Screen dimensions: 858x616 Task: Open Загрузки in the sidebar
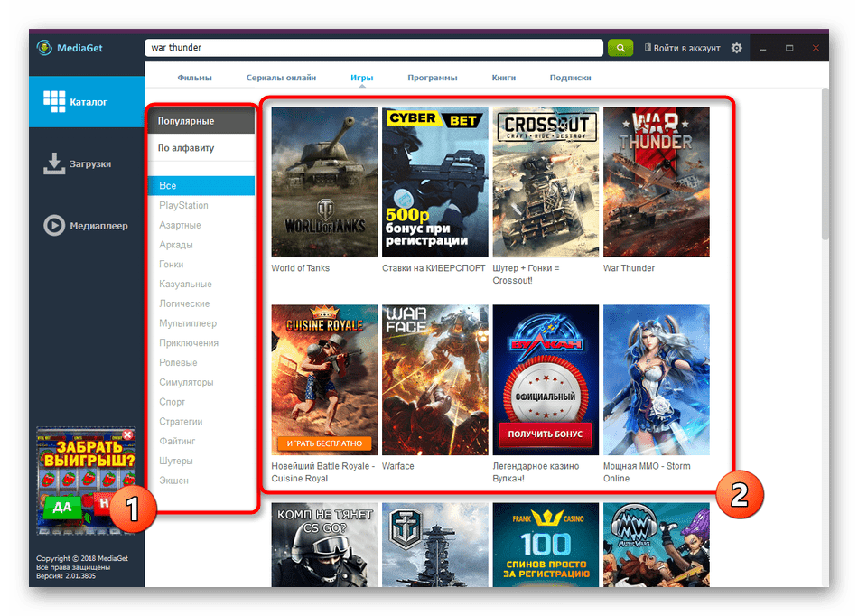coord(87,163)
